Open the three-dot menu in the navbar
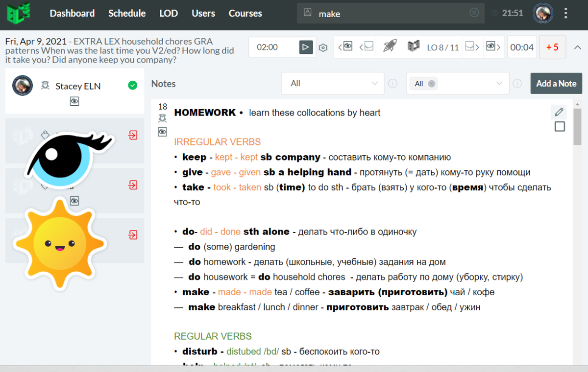Image resolution: width=588 pixels, height=372 pixels. (566, 13)
